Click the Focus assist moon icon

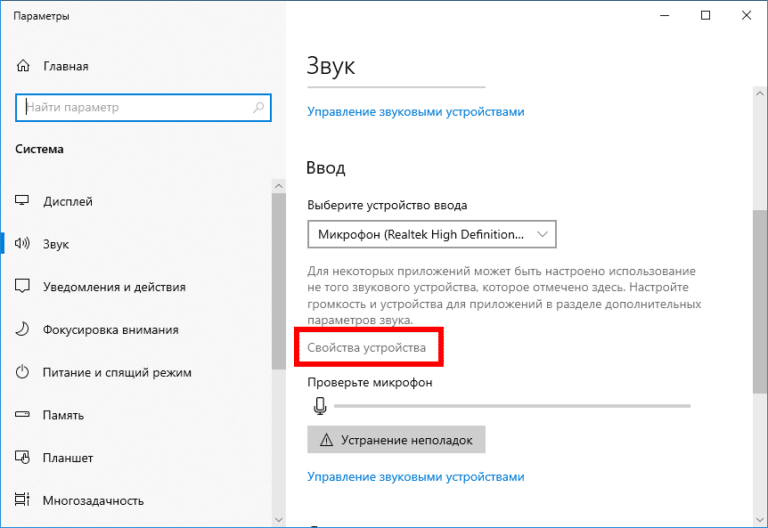[x=23, y=330]
